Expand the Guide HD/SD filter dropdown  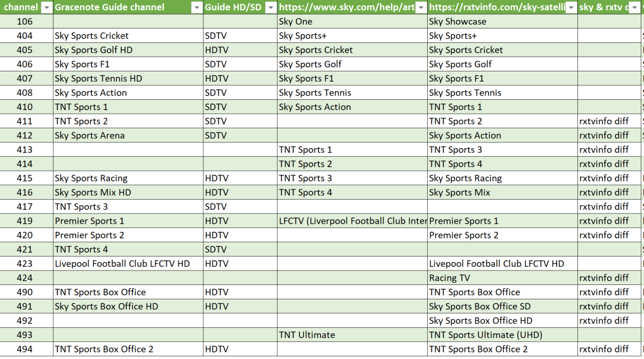[x=271, y=8]
